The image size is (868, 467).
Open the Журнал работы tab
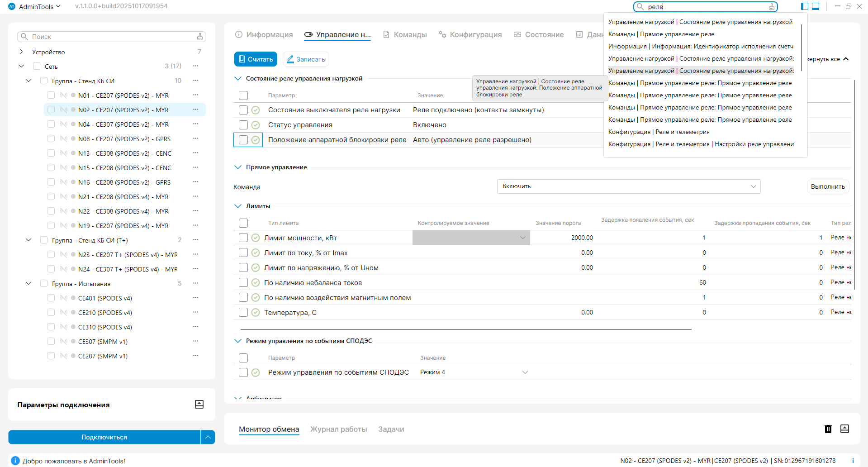pyautogui.click(x=338, y=429)
